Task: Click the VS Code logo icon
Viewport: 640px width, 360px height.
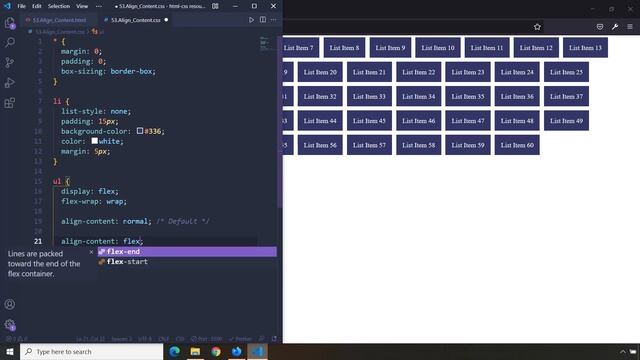Action: (x=7, y=6)
